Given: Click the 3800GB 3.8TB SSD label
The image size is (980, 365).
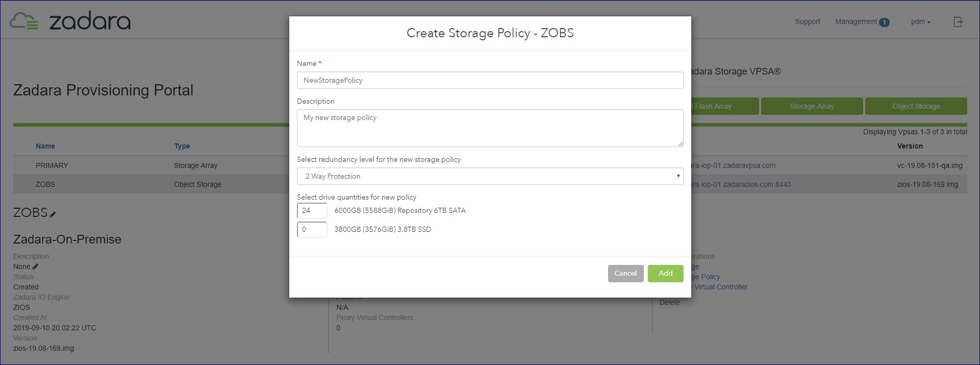Looking at the screenshot, I should point(383,229).
